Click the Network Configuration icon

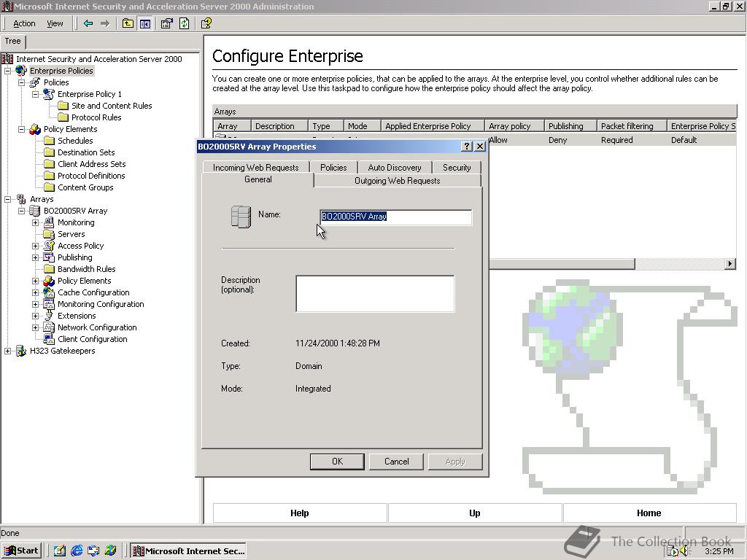click(x=49, y=327)
